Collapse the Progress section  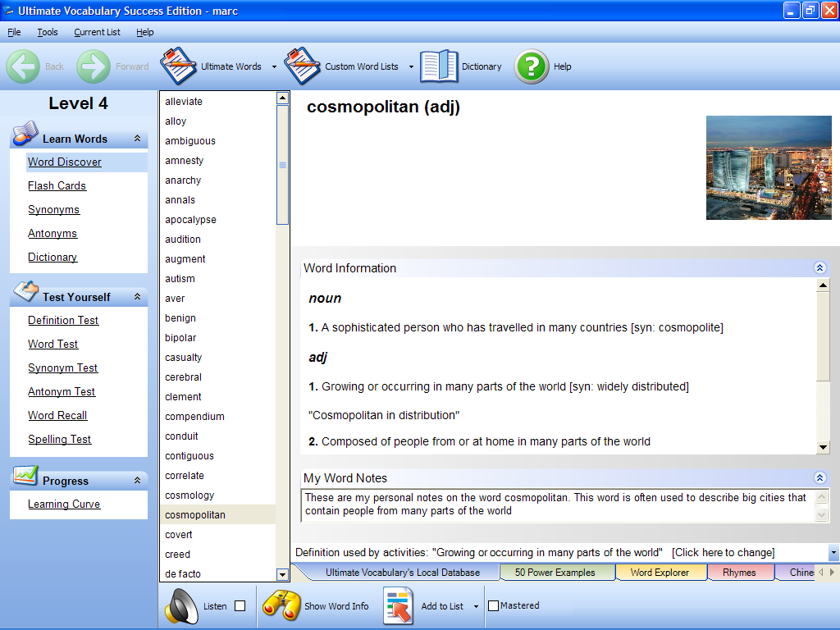point(137,481)
